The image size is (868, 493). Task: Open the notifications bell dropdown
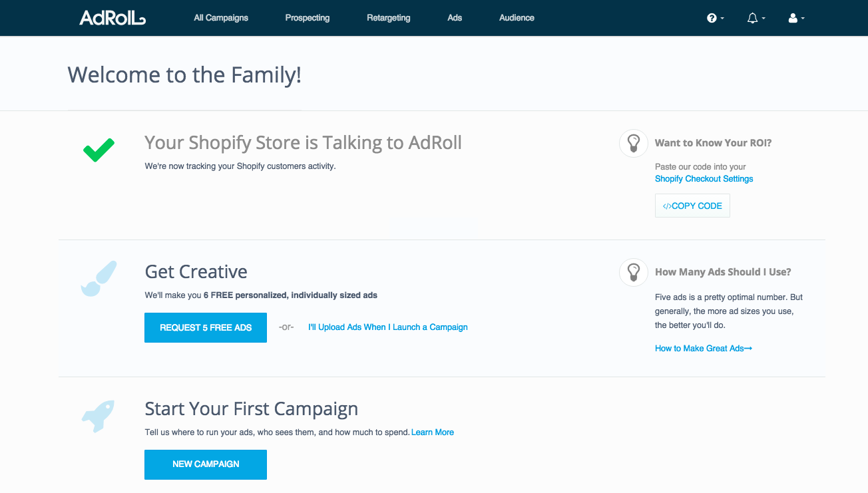[756, 18]
